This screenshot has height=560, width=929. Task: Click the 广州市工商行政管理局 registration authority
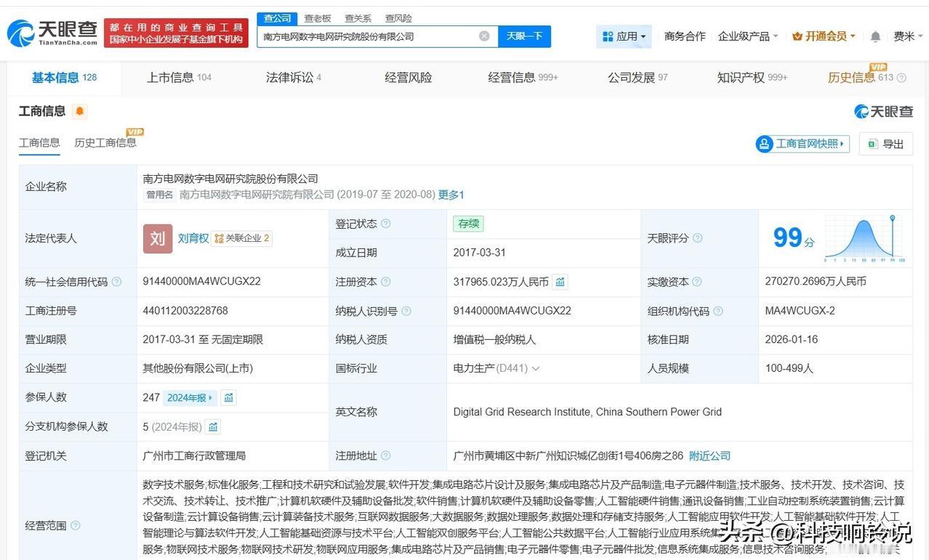click(x=194, y=455)
